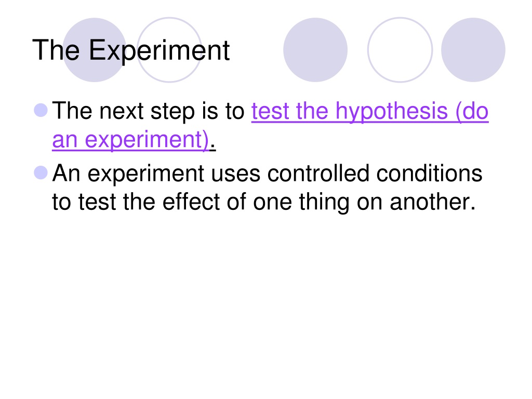Click the word "another." ending the slide
The height and width of the screenshot is (399, 532).
tap(433, 202)
